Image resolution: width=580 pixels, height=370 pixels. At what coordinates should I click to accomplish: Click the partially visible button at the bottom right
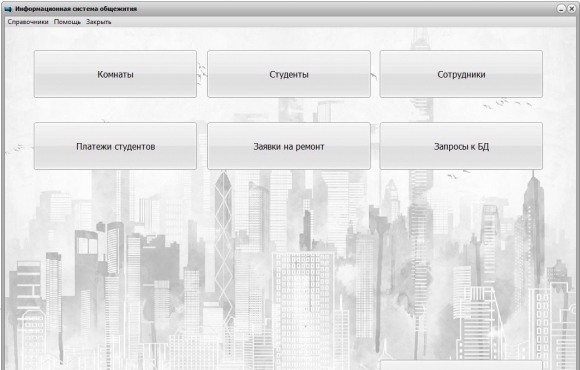click(461, 365)
